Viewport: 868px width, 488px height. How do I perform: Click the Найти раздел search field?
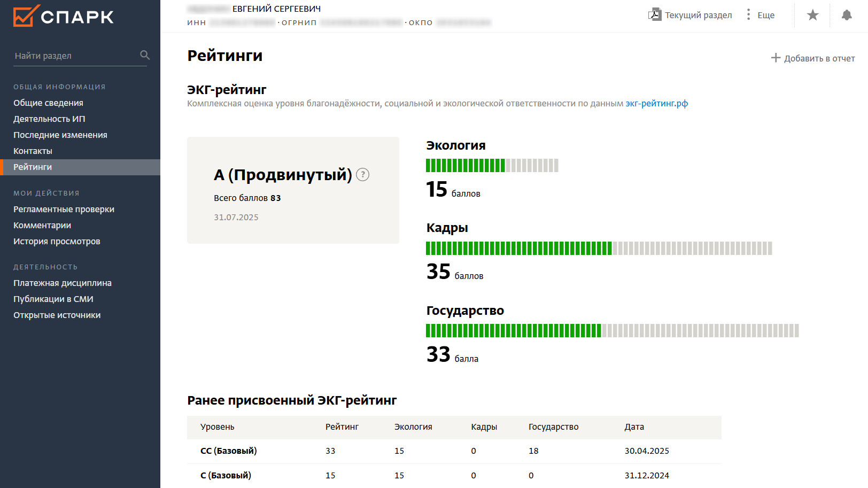point(75,56)
